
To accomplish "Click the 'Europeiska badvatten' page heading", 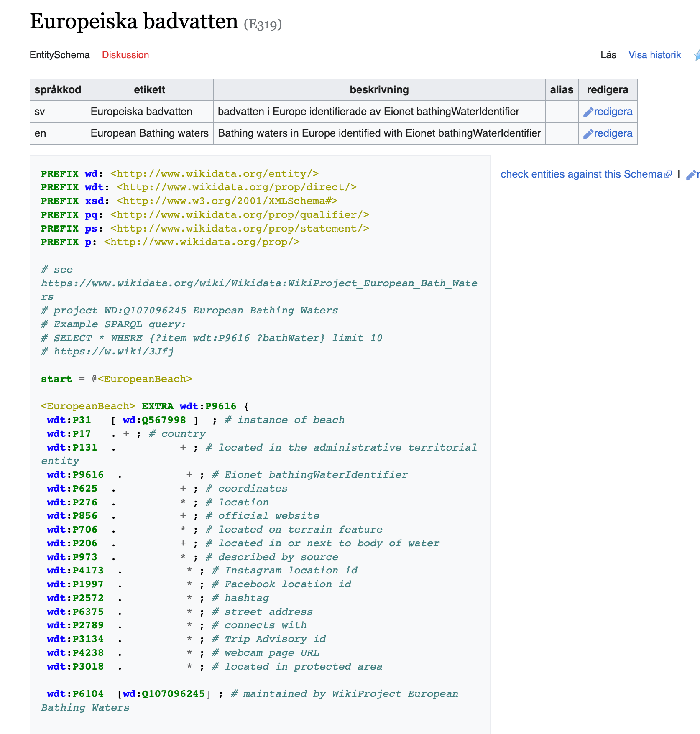I will 134,21.
